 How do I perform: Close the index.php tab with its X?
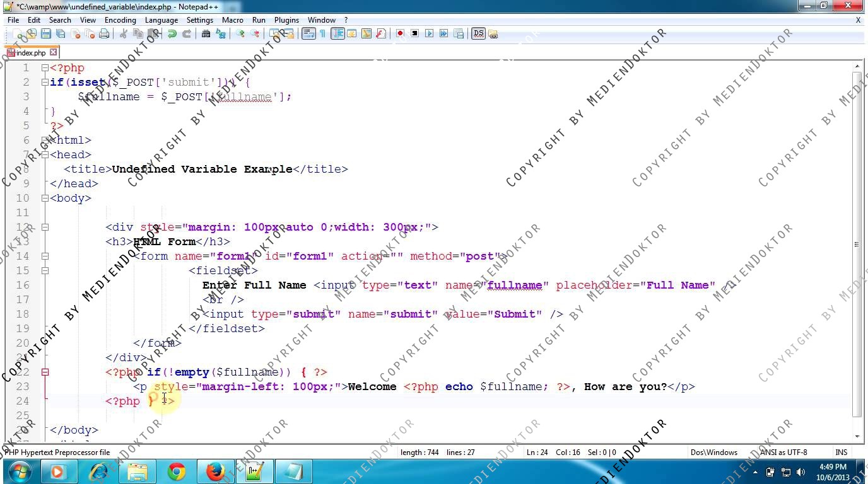[54, 52]
